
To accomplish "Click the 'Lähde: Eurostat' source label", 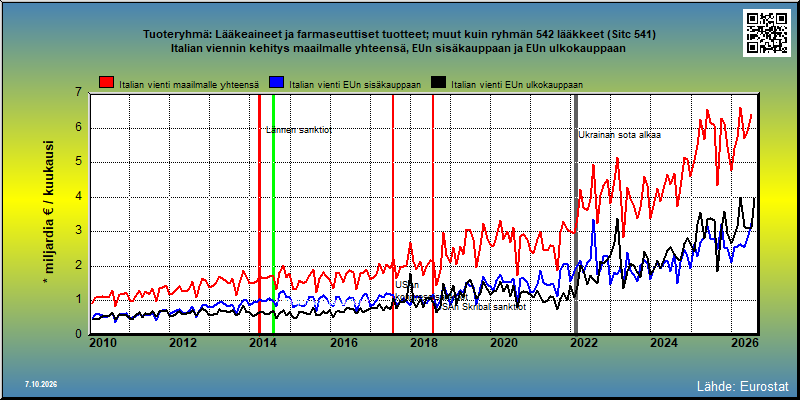I will (x=743, y=385).
